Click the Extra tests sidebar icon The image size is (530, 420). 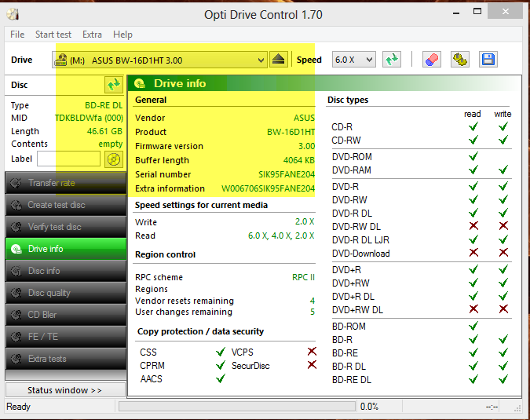click(16, 359)
